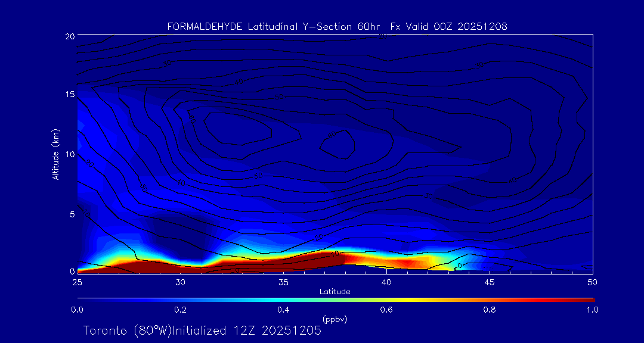Viewport: 644px width, 343px height.
Task: Click the "Initialized 12Z 20251205" text
Action: click(x=246, y=330)
